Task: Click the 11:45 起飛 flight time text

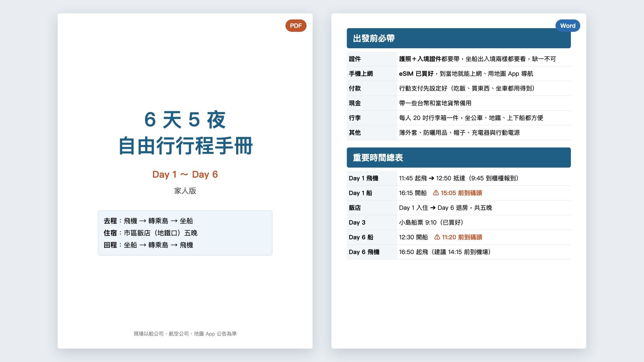Action: click(413, 178)
